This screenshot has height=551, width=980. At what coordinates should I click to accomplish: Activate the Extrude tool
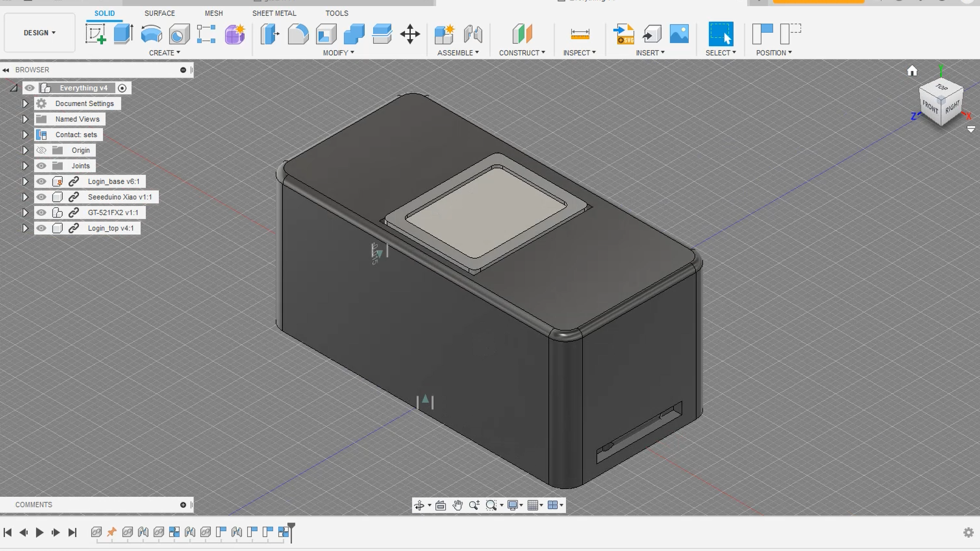pyautogui.click(x=122, y=34)
